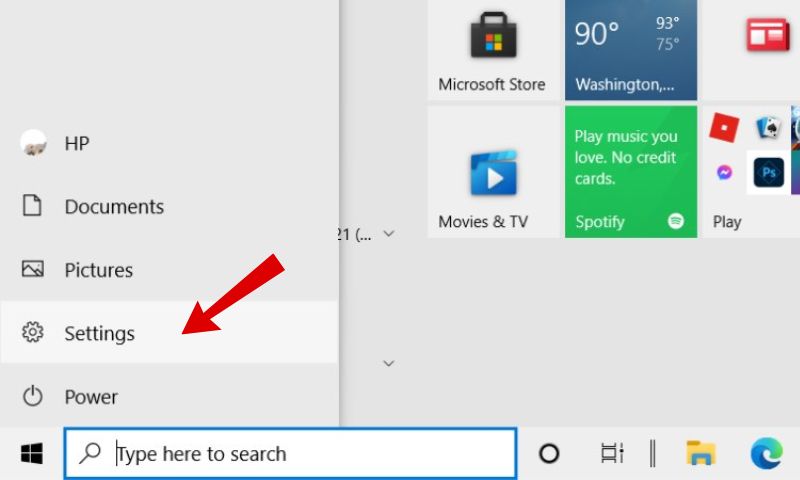The width and height of the screenshot is (800, 480).
Task: Click the Solitaire cards icon in Play folder
Action: click(x=769, y=128)
